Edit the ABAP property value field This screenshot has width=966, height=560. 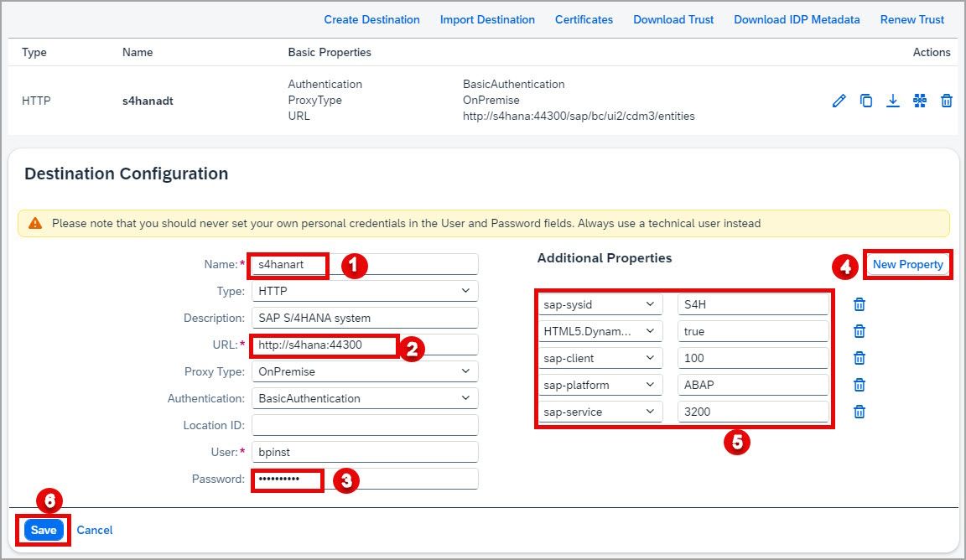coord(753,385)
